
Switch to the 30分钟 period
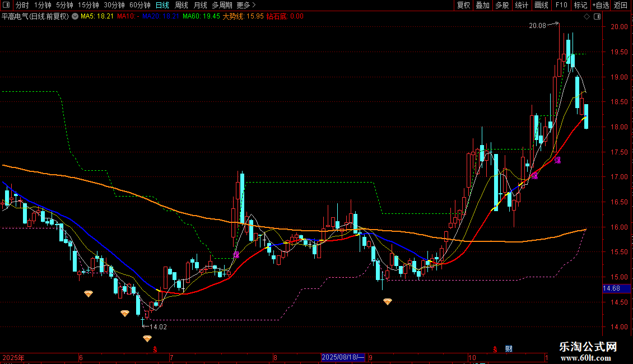[x=114, y=5]
